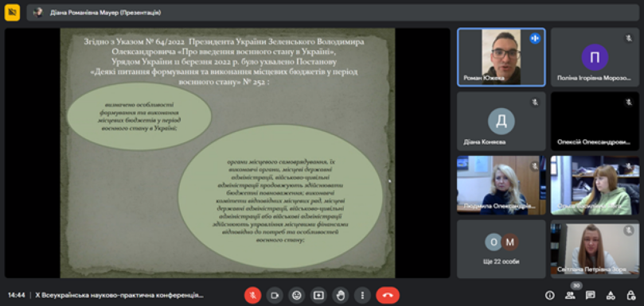Toggle the camera button

tap(275, 295)
